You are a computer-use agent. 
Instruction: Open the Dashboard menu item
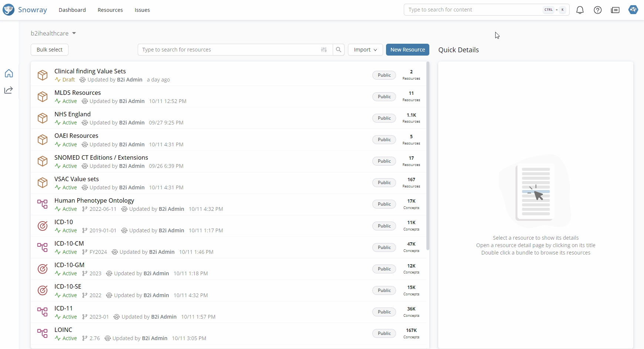click(x=72, y=10)
